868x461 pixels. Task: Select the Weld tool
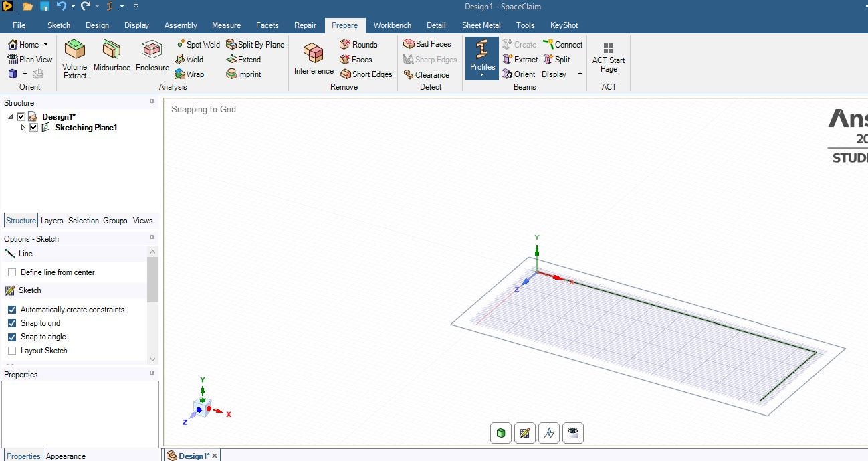pyautogui.click(x=189, y=60)
